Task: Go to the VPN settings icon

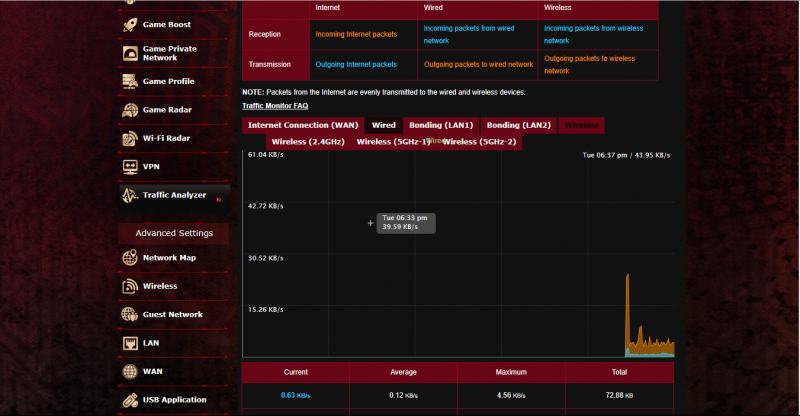Action: 131,167
